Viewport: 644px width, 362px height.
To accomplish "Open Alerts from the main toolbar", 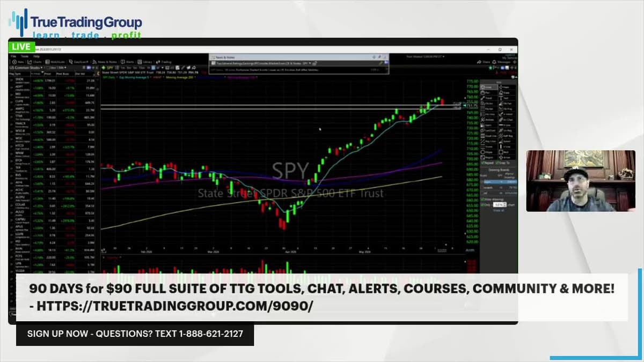I will click(x=128, y=62).
